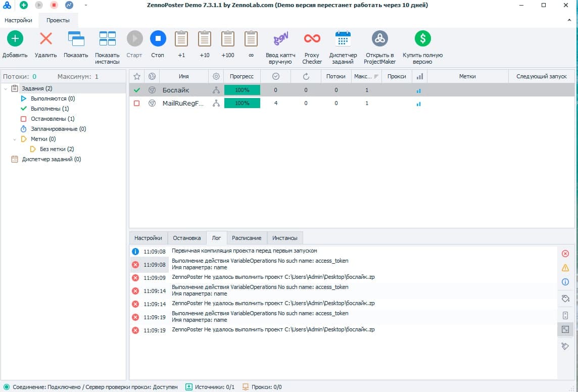This screenshot has width=578, height=392.
Task: Click the greyed Старт play button
Action: (x=134, y=38)
